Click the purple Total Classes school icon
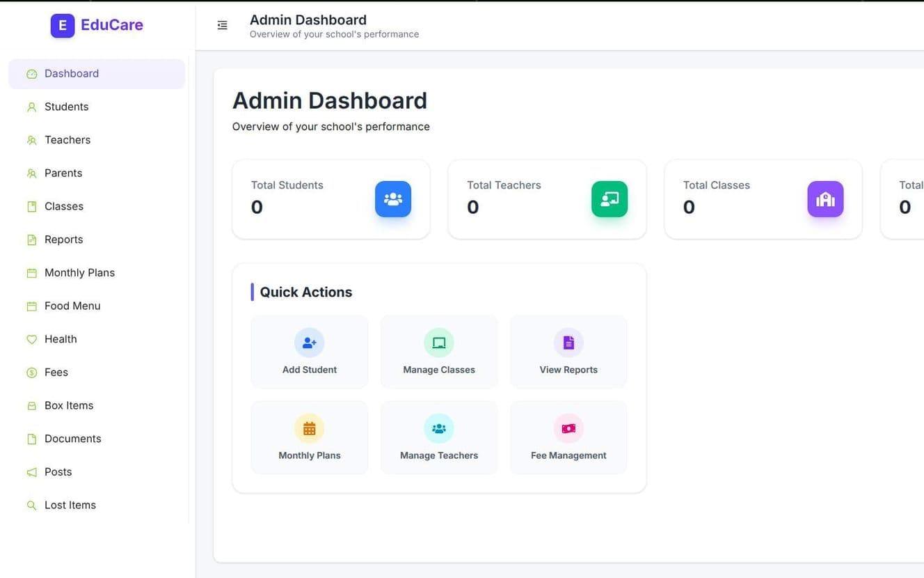Screen dimensions: 924x578 825,199
